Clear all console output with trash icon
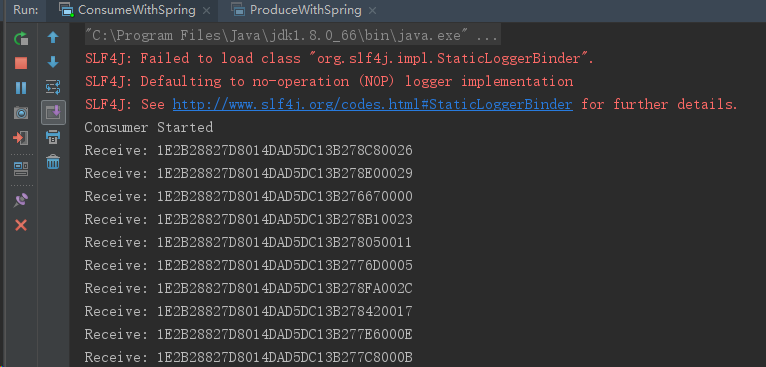Screen dimensions: 766x367 [x=53, y=162]
